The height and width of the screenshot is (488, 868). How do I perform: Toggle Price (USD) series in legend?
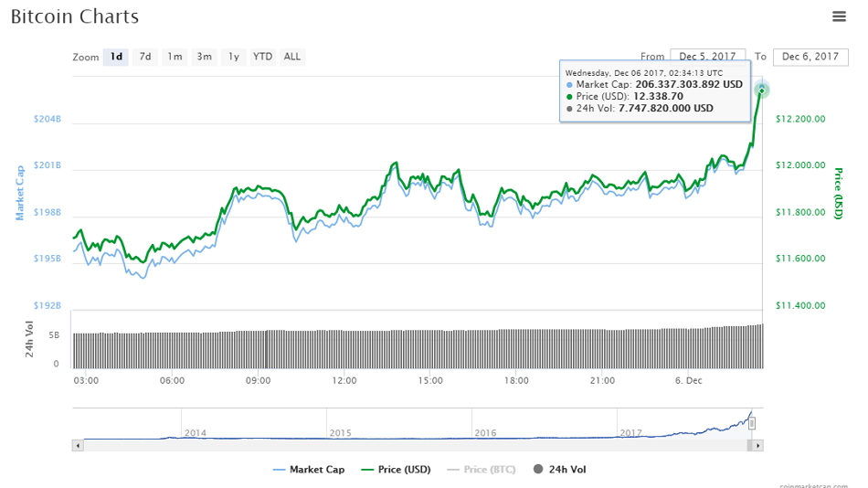pos(396,469)
